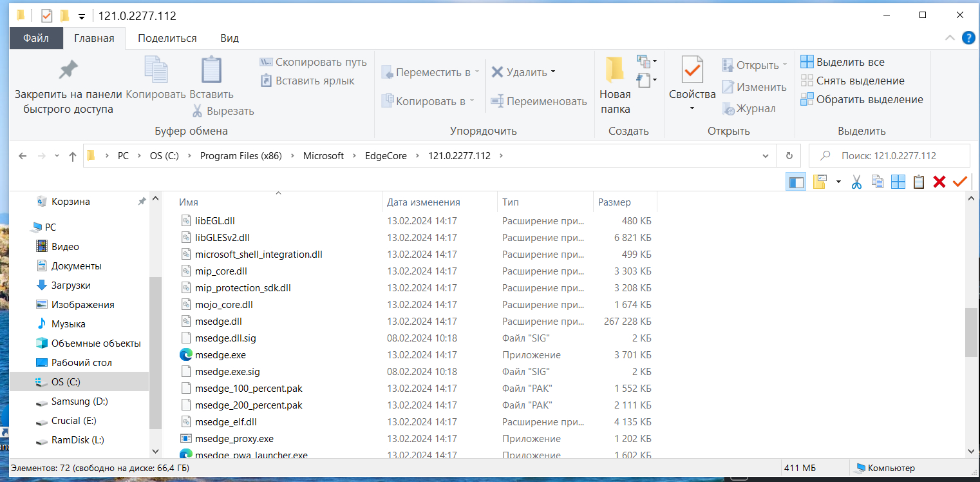This screenshot has width=980, height=482.
Task: Click Обратить выделение in the ribbon
Action: 862,99
